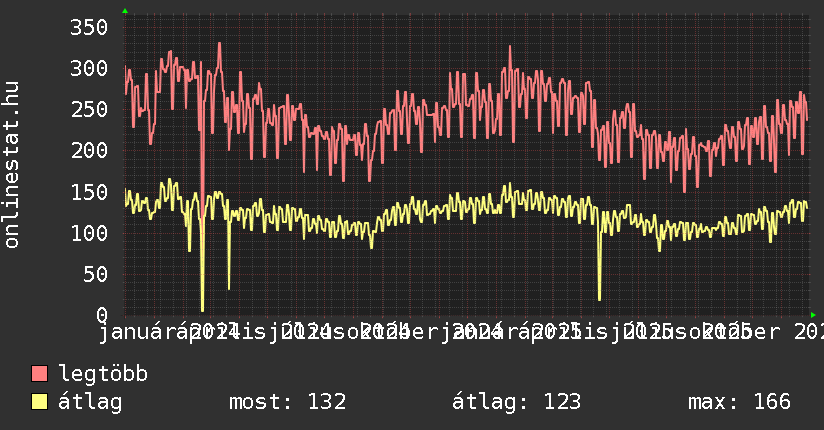The image size is (824, 430).
Task: Click the yellow átlag legend swatch
Action: 40,402
